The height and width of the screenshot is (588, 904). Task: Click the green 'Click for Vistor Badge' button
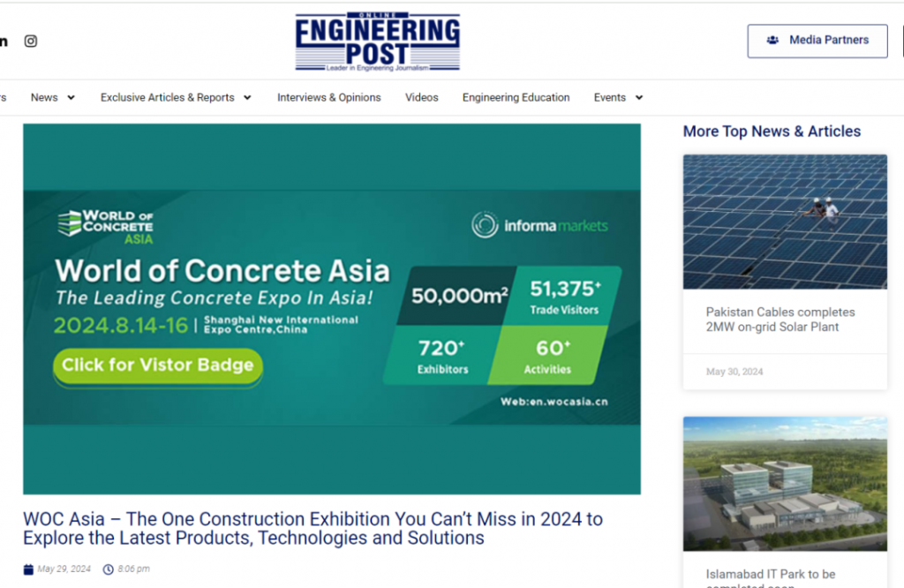157,366
